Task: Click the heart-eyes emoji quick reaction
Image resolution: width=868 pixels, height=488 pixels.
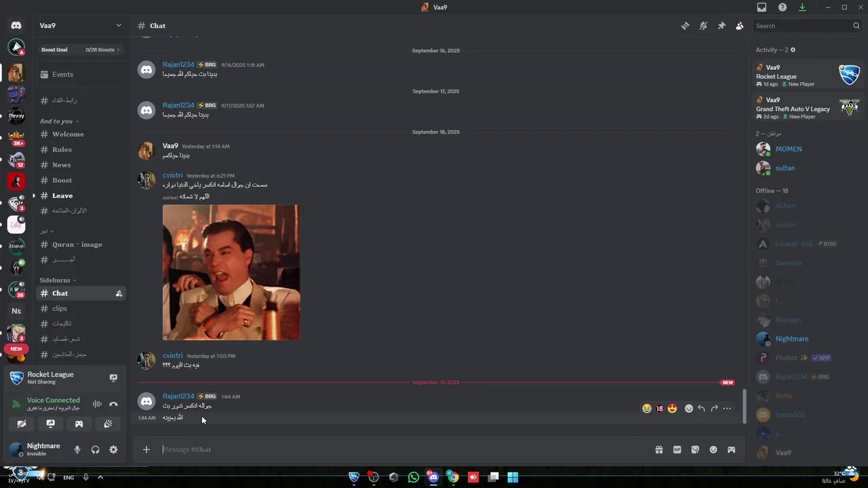Action: tap(672, 409)
